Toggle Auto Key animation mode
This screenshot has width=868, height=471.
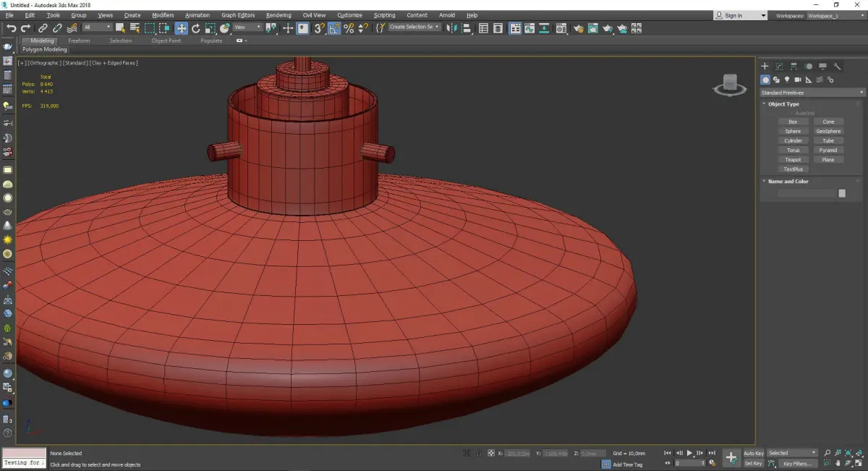tap(753, 453)
